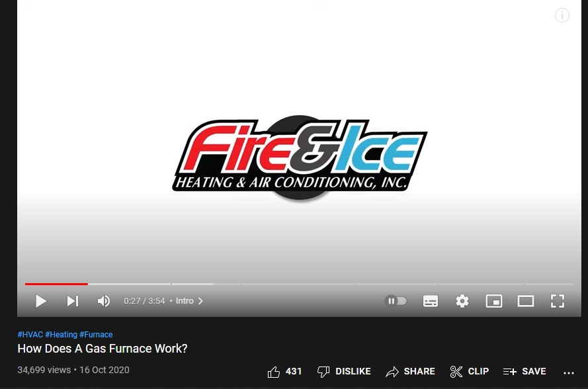Play the paused video
The height and width of the screenshot is (389, 588).
(41, 301)
